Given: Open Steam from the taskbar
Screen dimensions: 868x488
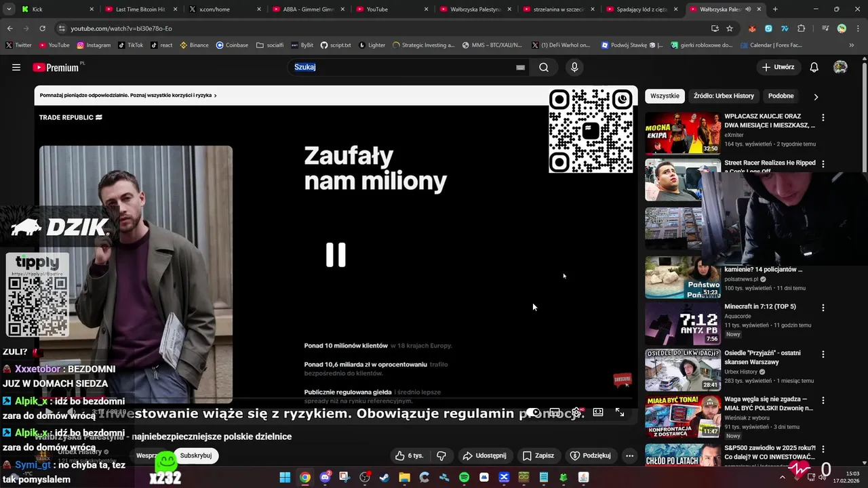Looking at the screenshot, I should pos(384,477).
